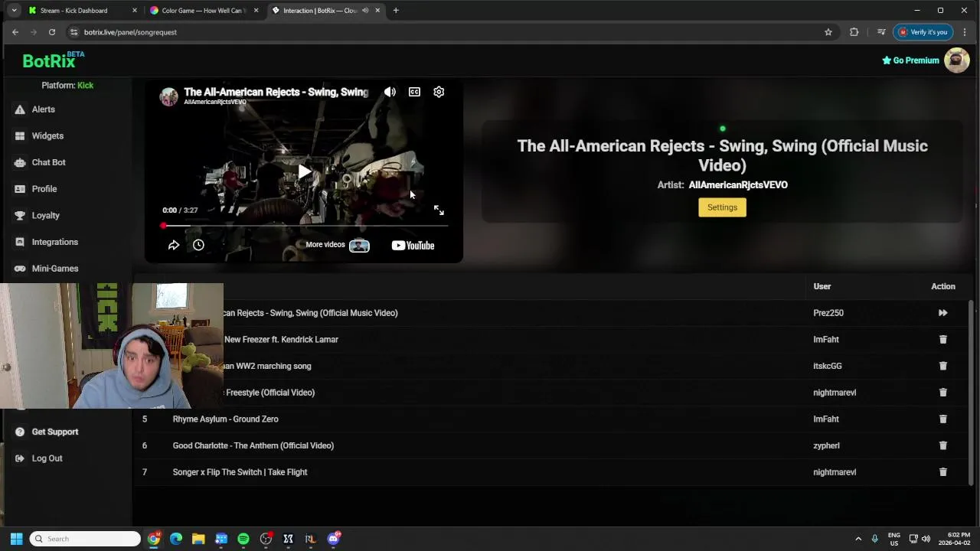
Task: Click the taskbar Search box
Action: point(86,539)
